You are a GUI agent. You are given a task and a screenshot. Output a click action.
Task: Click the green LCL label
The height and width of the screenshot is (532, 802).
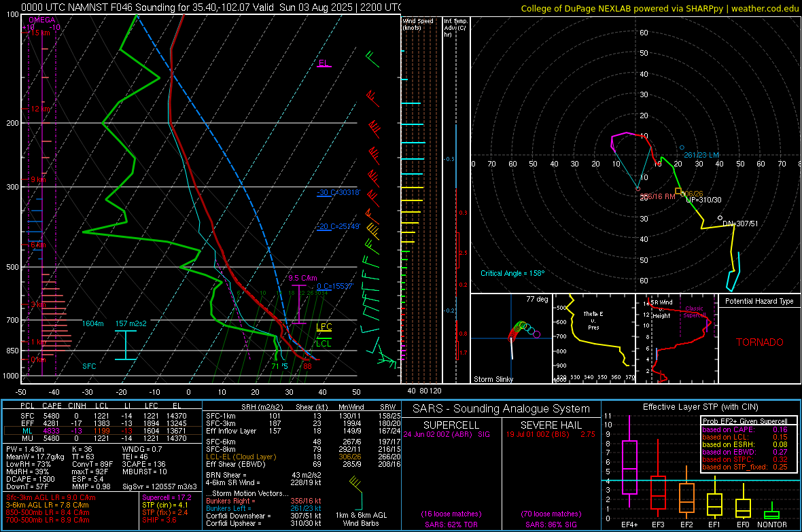pyautogui.click(x=324, y=343)
